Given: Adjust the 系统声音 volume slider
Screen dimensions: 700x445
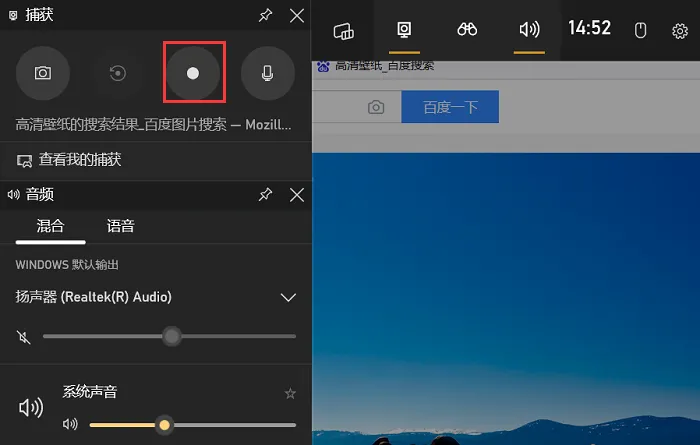Looking at the screenshot, I should [x=193, y=425].
